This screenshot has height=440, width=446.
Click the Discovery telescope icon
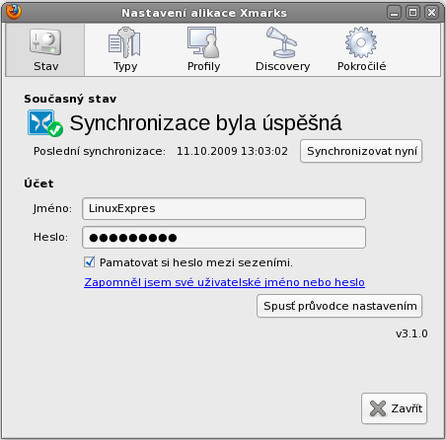(x=282, y=42)
